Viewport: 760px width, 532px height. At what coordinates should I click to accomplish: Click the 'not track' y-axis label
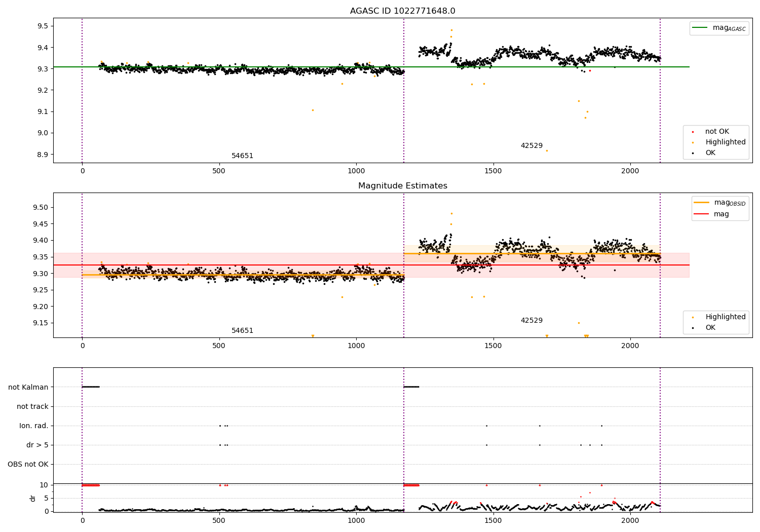point(32,407)
